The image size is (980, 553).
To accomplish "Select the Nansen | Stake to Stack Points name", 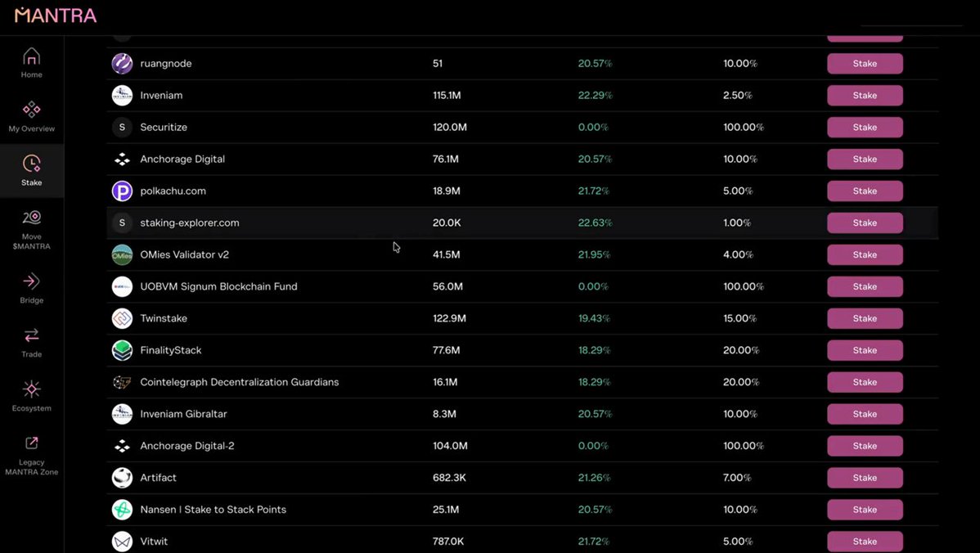I will (214, 510).
